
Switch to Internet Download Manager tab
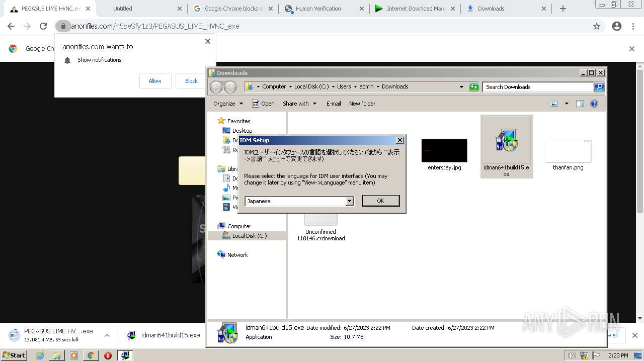point(415,9)
